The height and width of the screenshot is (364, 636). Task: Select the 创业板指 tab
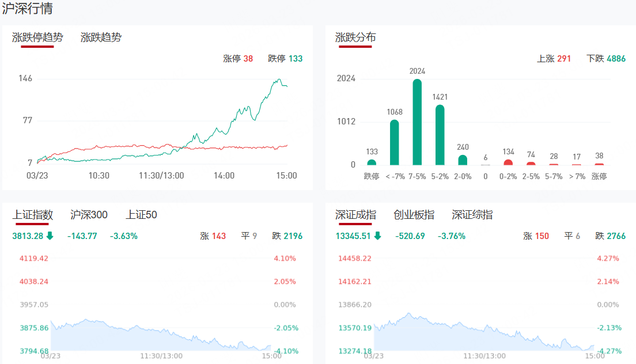pyautogui.click(x=414, y=215)
